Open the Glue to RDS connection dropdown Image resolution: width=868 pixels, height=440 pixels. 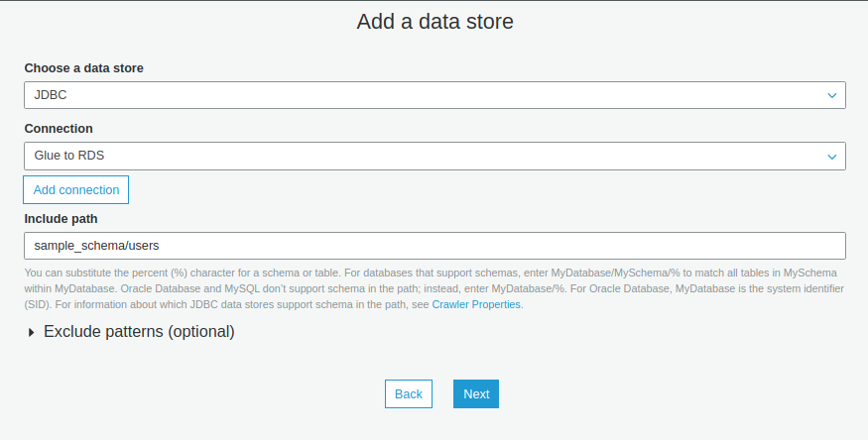click(434, 156)
